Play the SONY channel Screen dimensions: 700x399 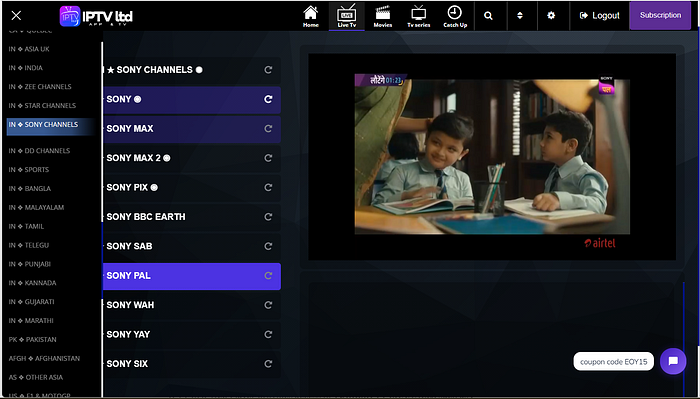(192, 100)
